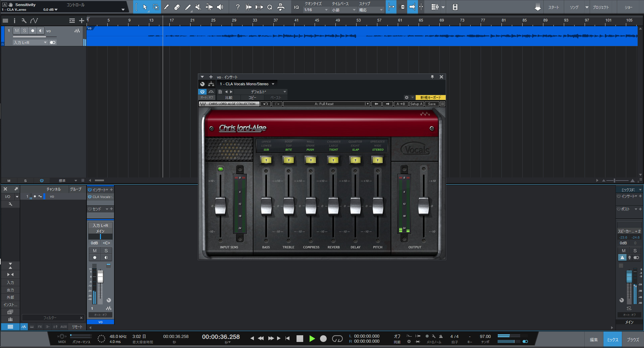The height and width of the screenshot is (348, 644).
Task: Open the Snap 順応 dropdown
Action: click(371, 10)
